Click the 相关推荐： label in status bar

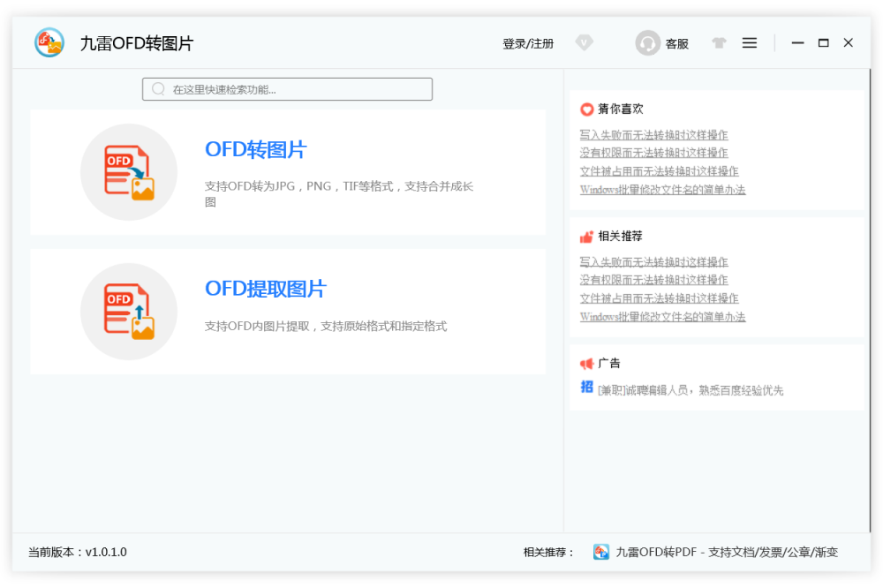549,552
